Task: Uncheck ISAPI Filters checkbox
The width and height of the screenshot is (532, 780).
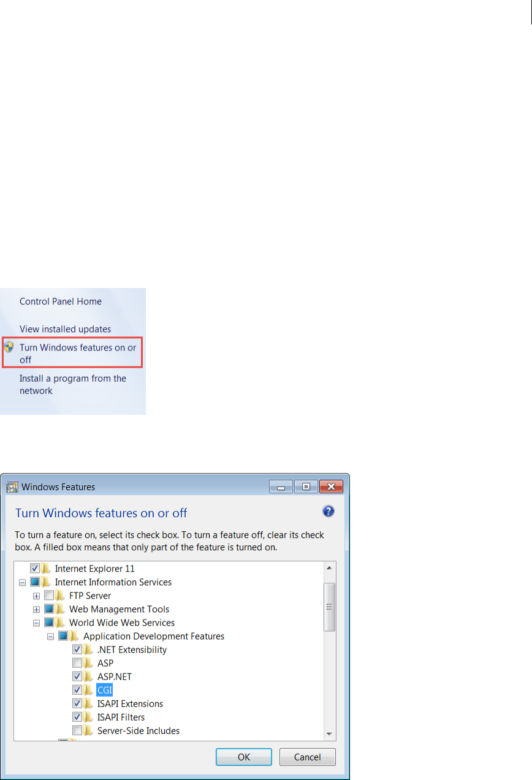Action: click(77, 717)
